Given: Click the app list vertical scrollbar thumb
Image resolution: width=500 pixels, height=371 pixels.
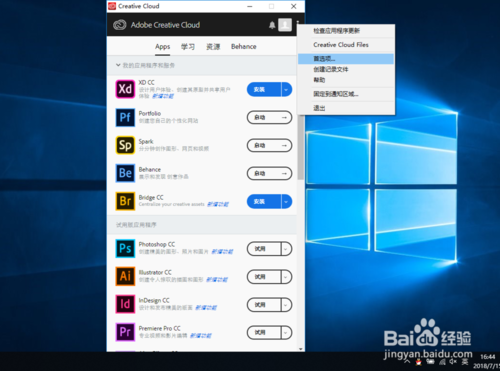Looking at the screenshot, I should (x=301, y=147).
